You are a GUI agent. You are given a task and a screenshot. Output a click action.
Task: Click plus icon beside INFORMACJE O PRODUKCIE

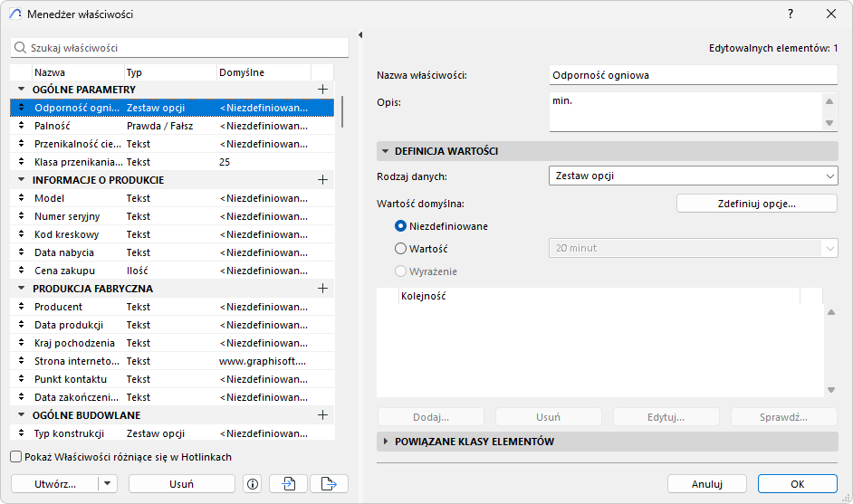point(322,180)
